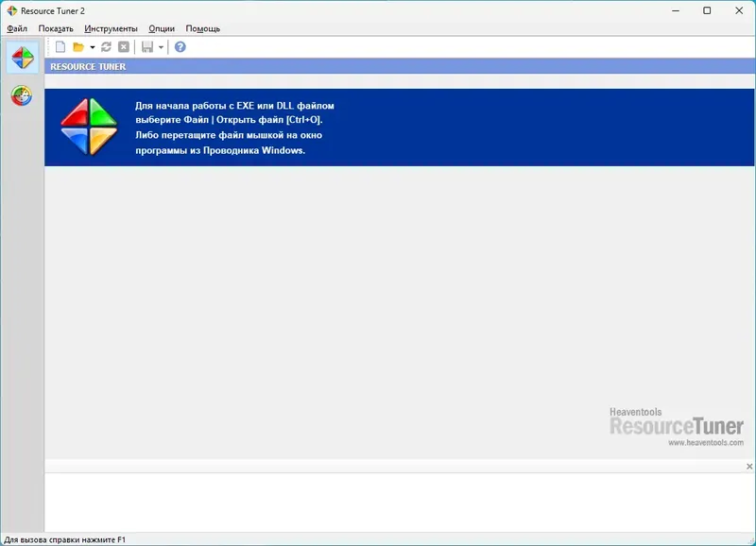Click the Save toolbar icon
The width and height of the screenshot is (756, 546).
pyautogui.click(x=148, y=47)
